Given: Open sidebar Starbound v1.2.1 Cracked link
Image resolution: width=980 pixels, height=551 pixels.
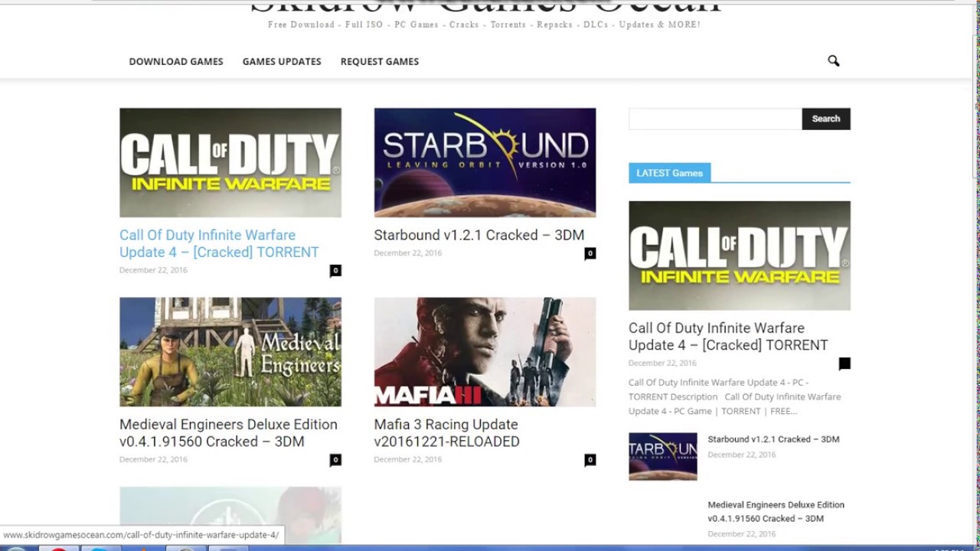Looking at the screenshot, I should tap(773, 439).
